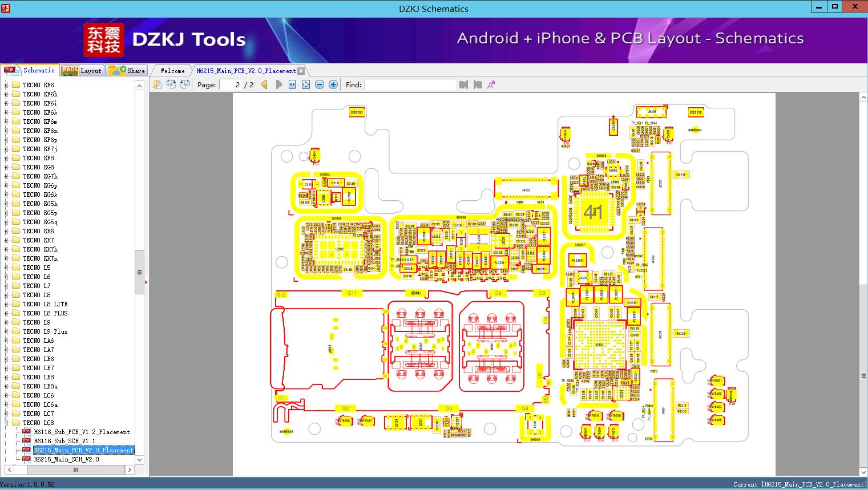Image resolution: width=868 pixels, height=490 pixels.
Task: Click fit page icon
Action: pyautogui.click(x=306, y=84)
